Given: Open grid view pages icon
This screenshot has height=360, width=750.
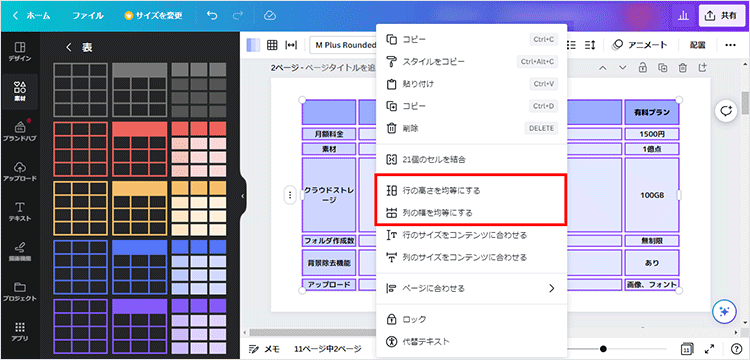Looking at the screenshot, I should click(686, 349).
